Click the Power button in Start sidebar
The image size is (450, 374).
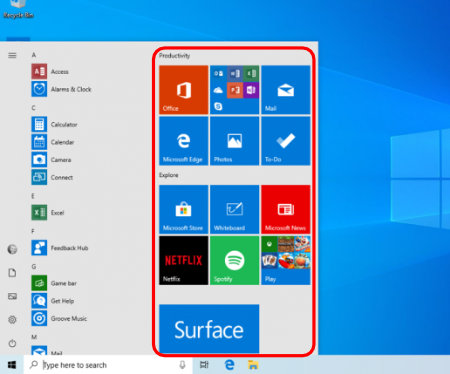(x=12, y=343)
